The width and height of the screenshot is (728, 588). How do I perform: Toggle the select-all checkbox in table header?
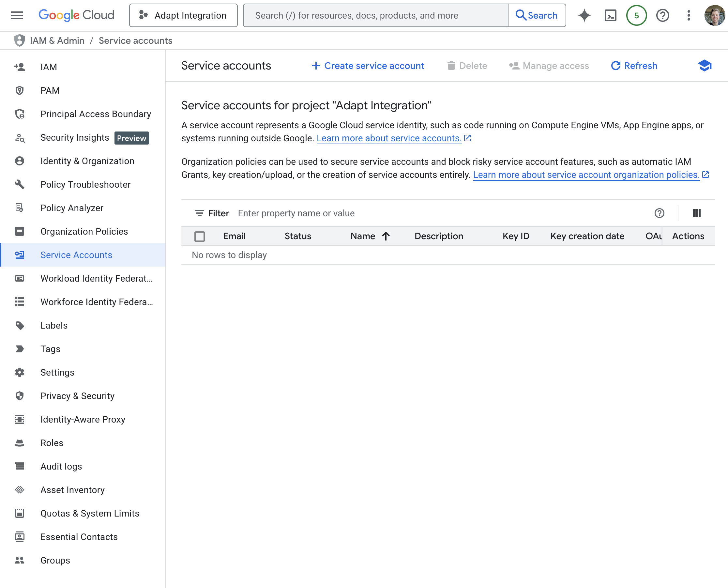click(x=200, y=236)
